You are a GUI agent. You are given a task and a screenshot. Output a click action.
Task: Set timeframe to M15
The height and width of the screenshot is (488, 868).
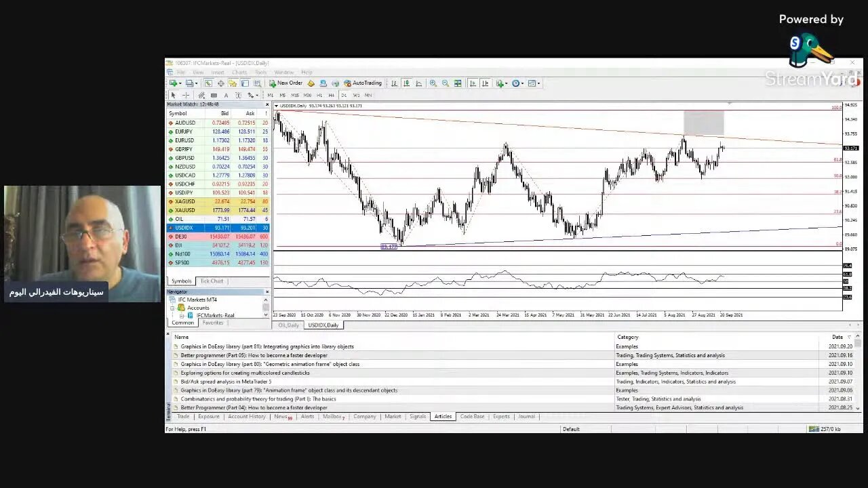click(295, 96)
